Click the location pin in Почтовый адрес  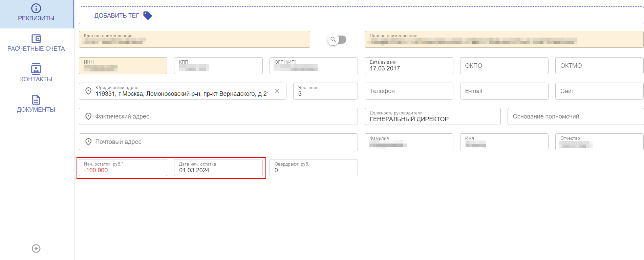pos(88,142)
